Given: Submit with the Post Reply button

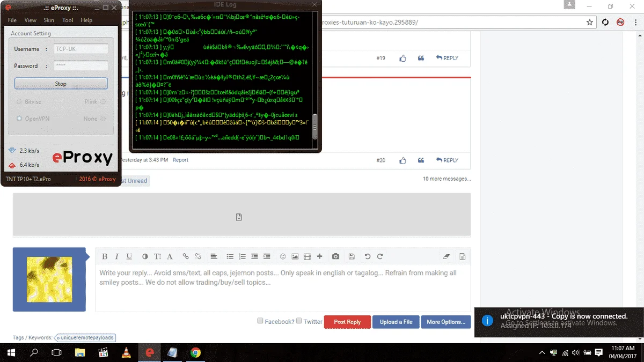Looking at the screenshot, I should (x=347, y=322).
